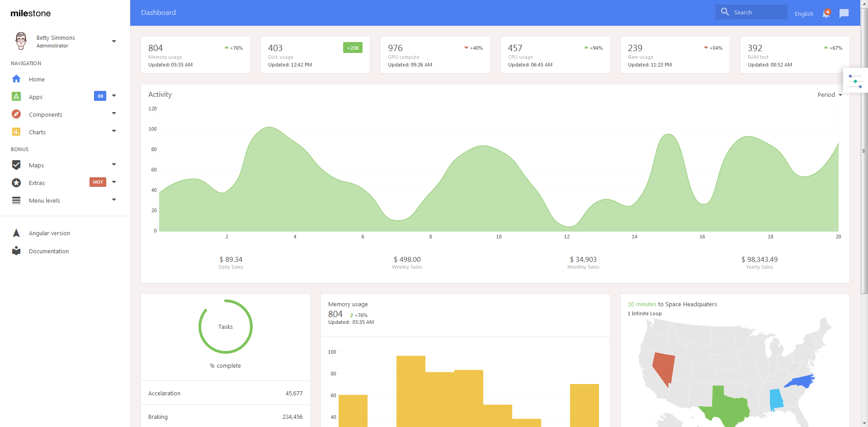The width and height of the screenshot is (868, 427).
Task: Click the Angular version logo icon
Action: (x=16, y=233)
